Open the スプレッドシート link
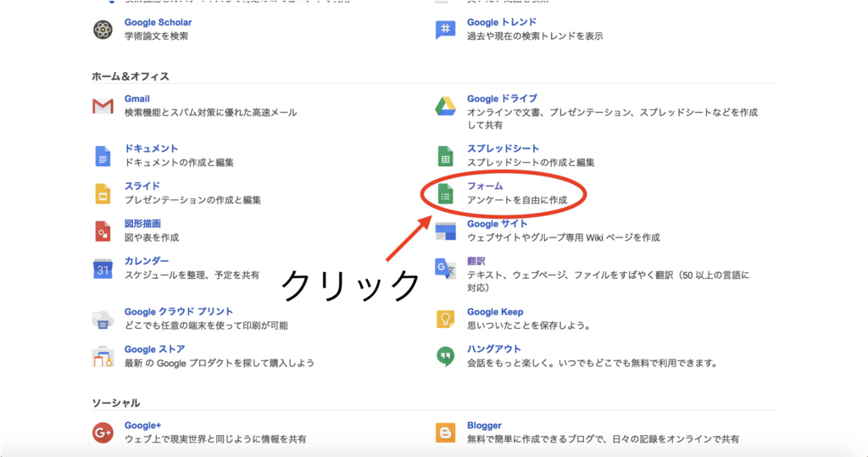 (503, 148)
